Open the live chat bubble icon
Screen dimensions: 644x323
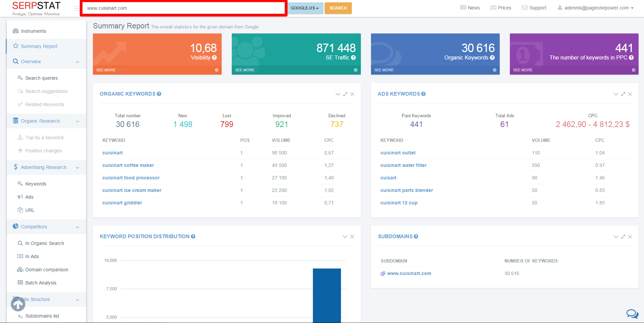click(x=632, y=314)
